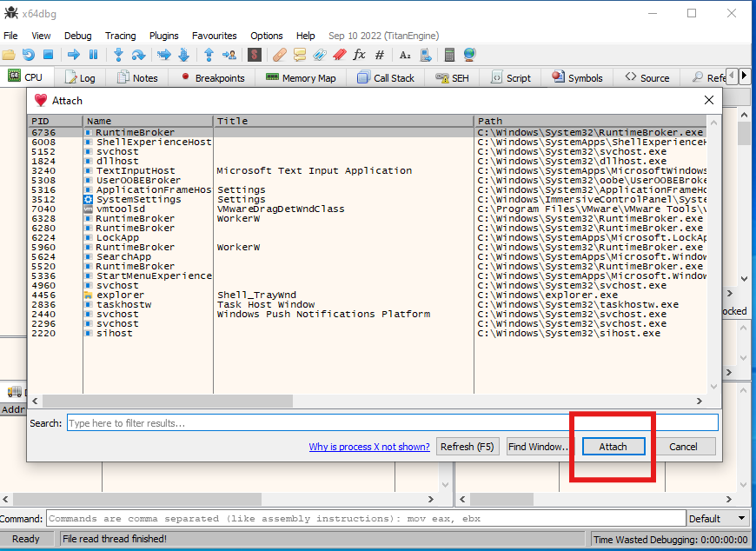Focus the Command input box
756x551 pixels.
click(366, 519)
